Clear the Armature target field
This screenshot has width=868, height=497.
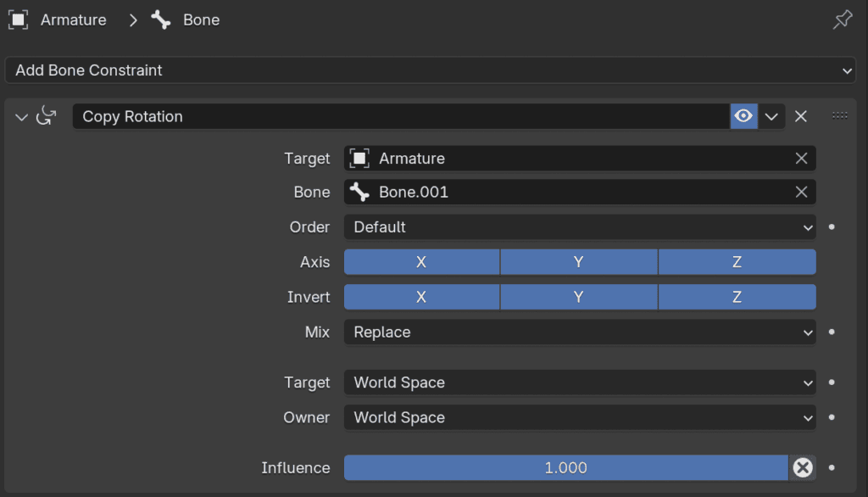click(801, 159)
